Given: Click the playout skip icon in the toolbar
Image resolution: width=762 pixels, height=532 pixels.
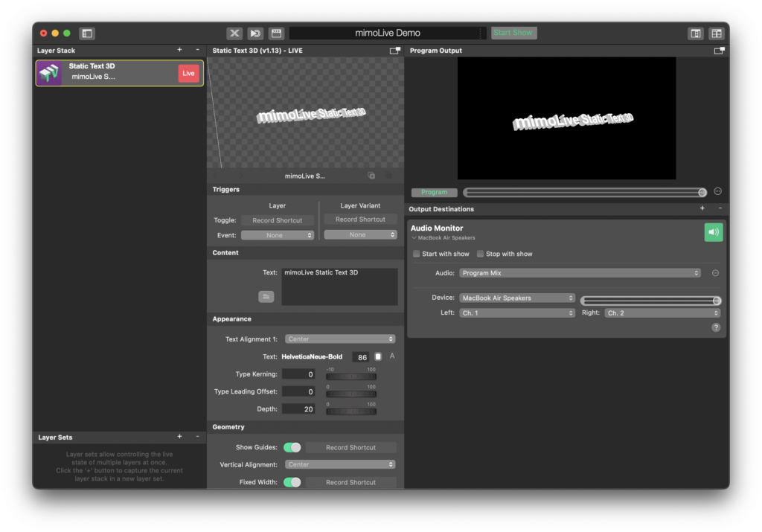Looking at the screenshot, I should 255,33.
